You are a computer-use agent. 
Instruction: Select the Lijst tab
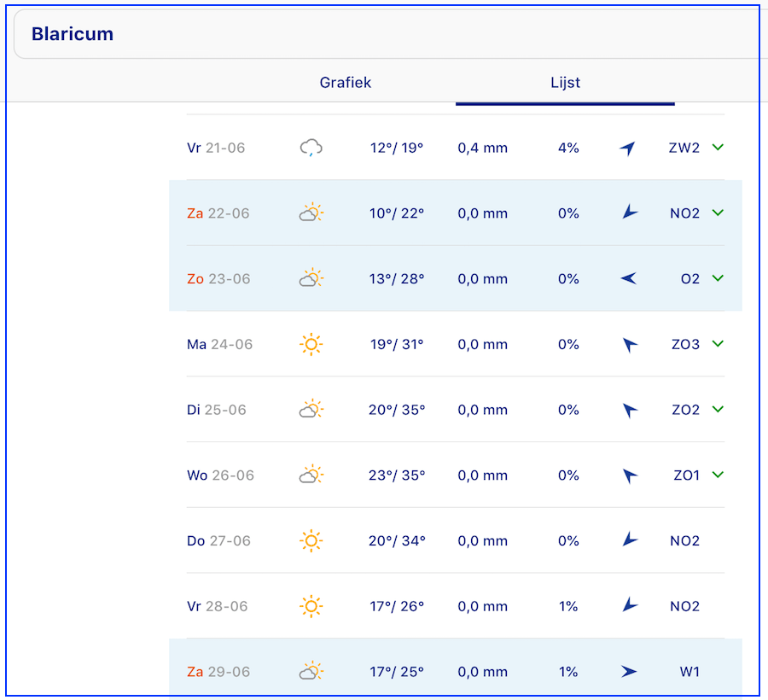(x=565, y=83)
